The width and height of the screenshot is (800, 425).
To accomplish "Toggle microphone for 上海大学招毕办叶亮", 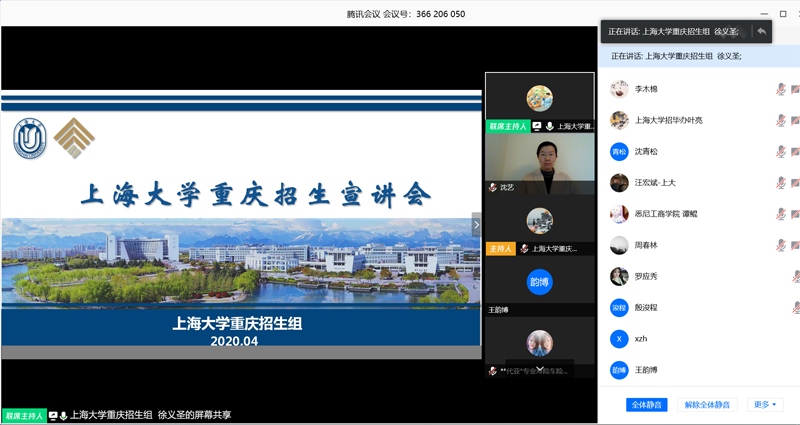I will click(781, 120).
